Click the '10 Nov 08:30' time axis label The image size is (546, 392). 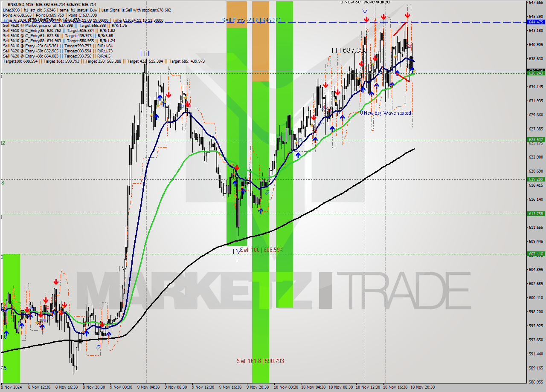340,387
